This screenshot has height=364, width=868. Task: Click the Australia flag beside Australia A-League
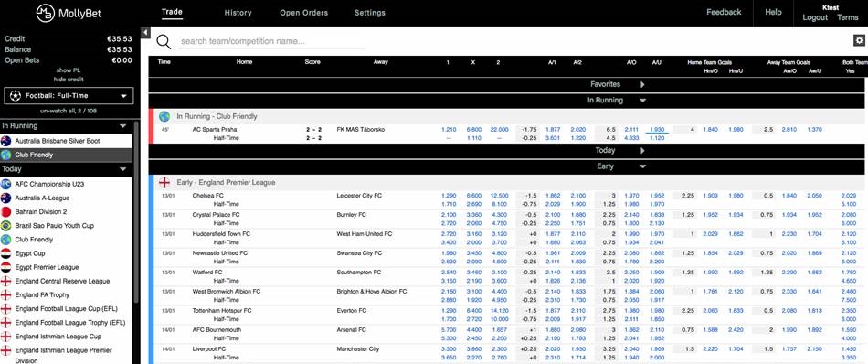6,198
